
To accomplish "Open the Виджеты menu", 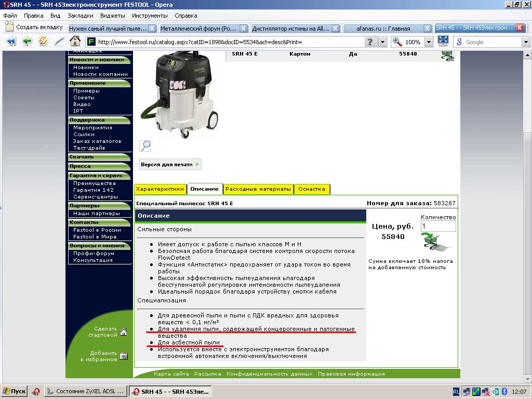I will pos(113,16).
